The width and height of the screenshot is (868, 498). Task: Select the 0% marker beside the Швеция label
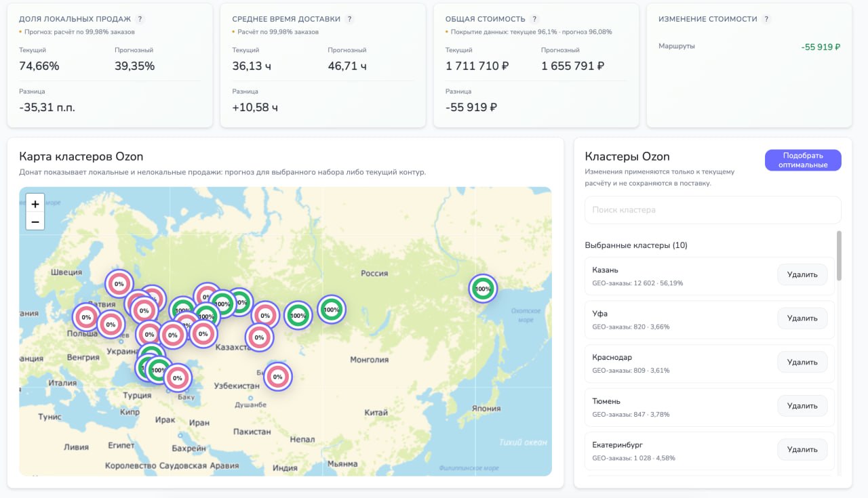[119, 284]
